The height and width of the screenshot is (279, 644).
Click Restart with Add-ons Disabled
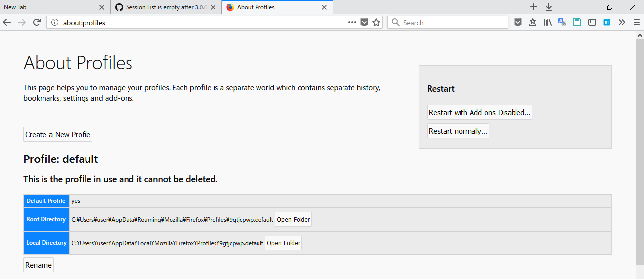tap(479, 113)
